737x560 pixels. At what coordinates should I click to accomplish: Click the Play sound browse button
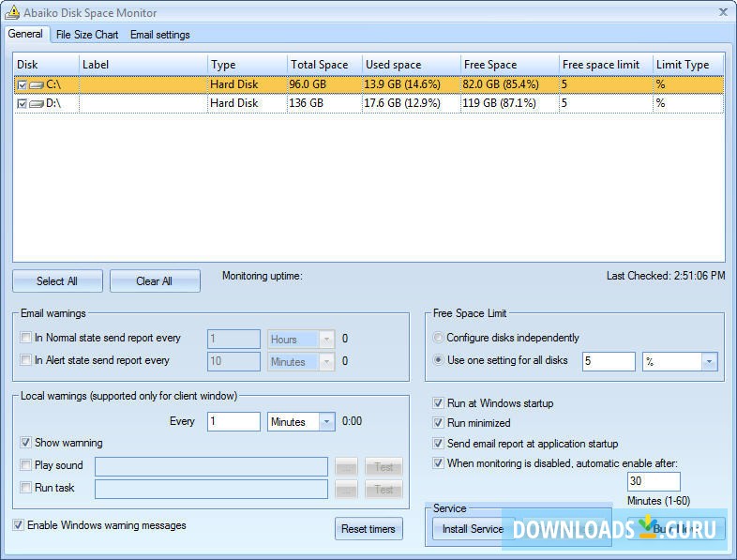[346, 467]
